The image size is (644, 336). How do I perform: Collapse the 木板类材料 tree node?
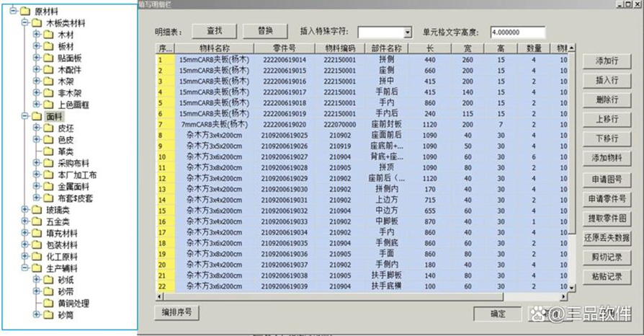(25, 23)
